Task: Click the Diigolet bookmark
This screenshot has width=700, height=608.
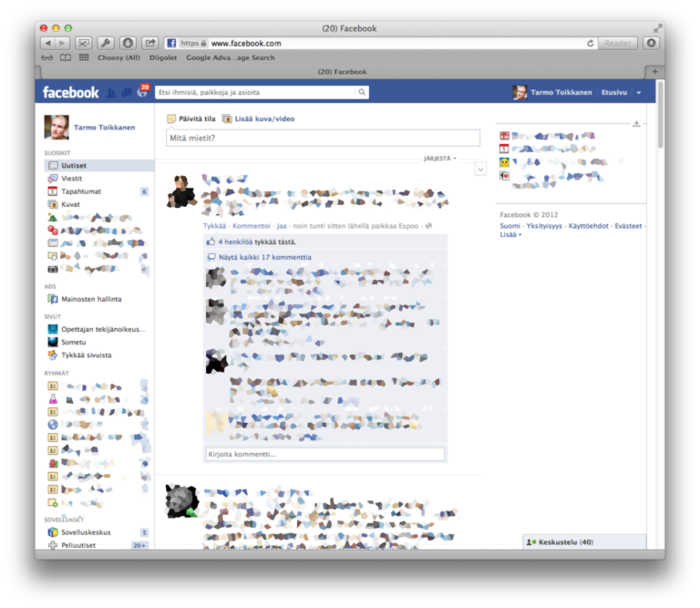Action: (163, 57)
